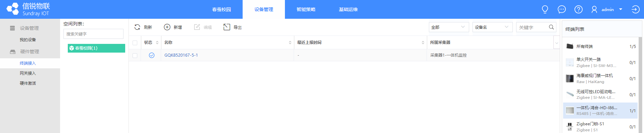
Task: Select the 单火开关一路 terminal entry
Action: (601, 62)
